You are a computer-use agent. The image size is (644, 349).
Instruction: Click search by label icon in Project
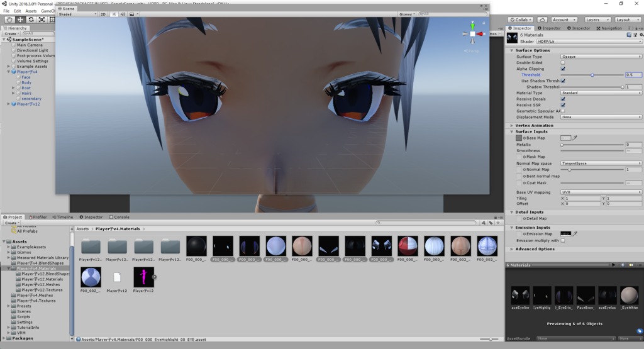491,223
